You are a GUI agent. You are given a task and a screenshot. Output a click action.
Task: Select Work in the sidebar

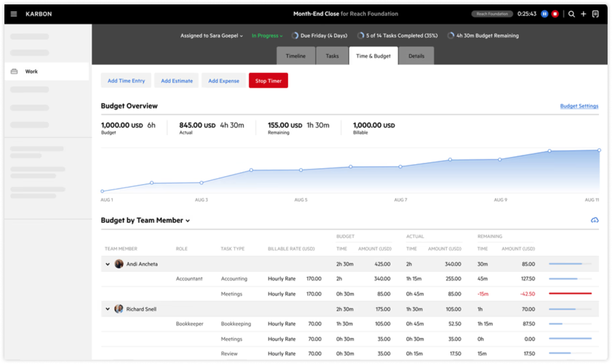pyautogui.click(x=46, y=71)
